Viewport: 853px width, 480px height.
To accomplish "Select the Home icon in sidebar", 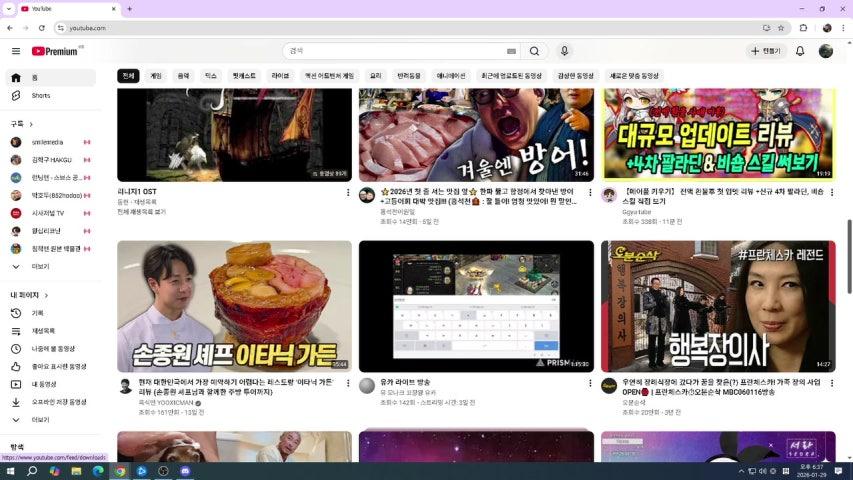I will [16, 78].
